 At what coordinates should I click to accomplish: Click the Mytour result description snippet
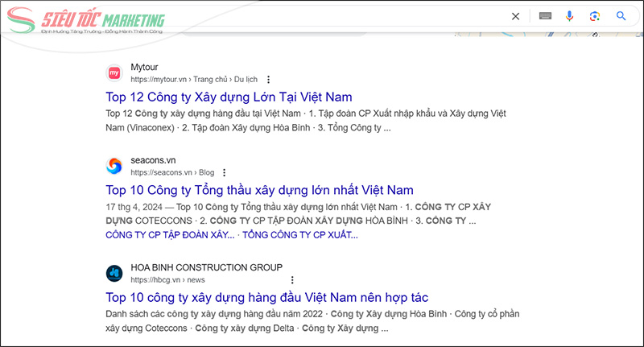tap(306, 120)
